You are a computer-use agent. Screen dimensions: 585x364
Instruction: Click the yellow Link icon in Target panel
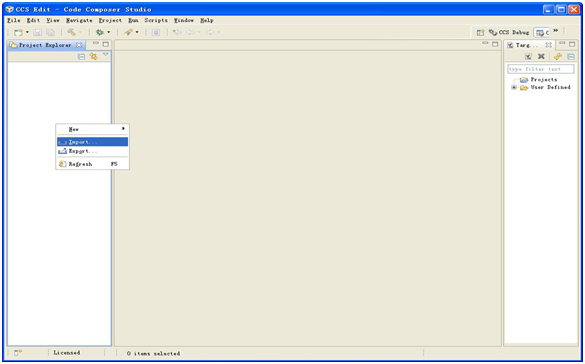[558, 57]
